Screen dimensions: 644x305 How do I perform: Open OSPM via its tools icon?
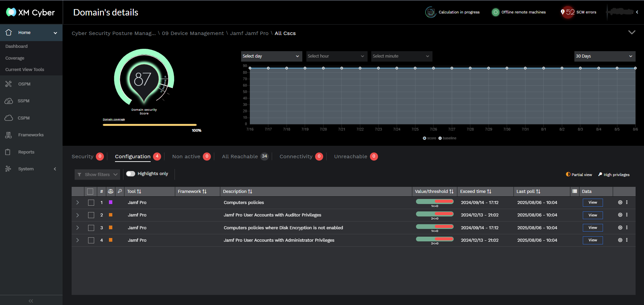click(8, 84)
